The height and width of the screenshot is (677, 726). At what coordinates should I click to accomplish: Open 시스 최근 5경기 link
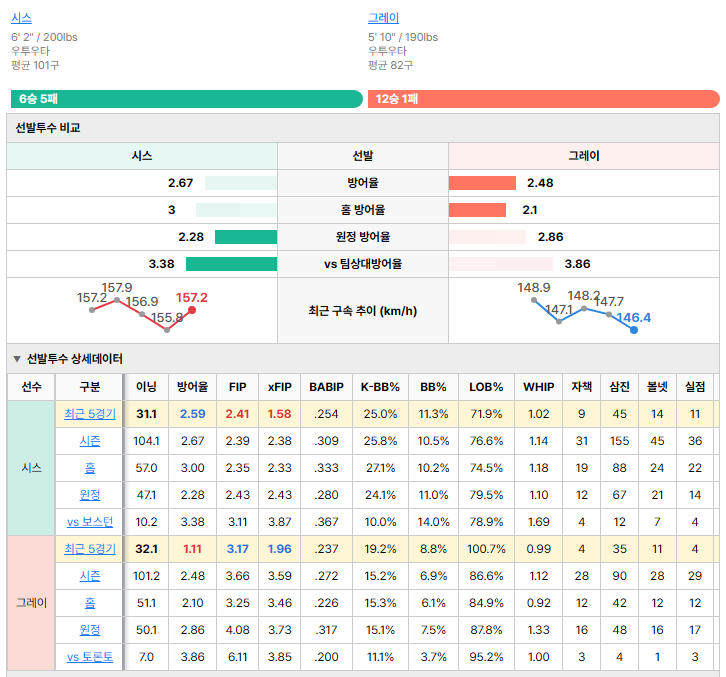tap(90, 414)
